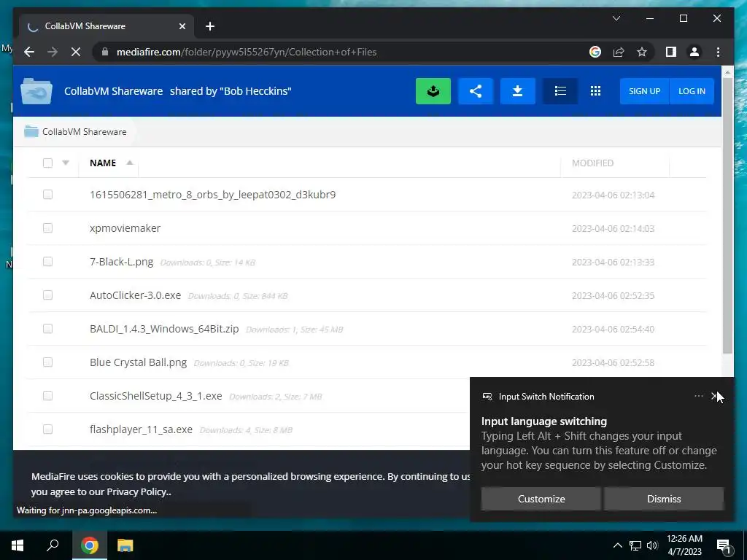Bookmark this page with star
Image resolution: width=747 pixels, height=560 pixels.
click(642, 52)
